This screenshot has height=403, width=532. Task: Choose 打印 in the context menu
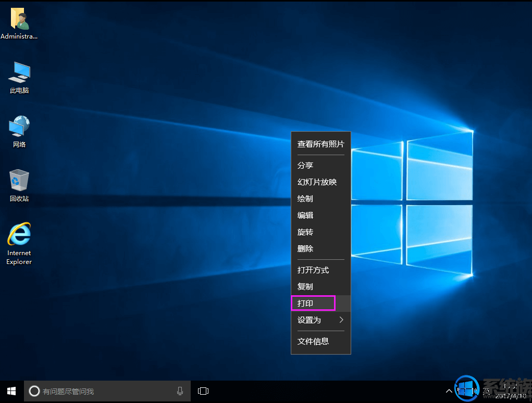tap(320, 304)
